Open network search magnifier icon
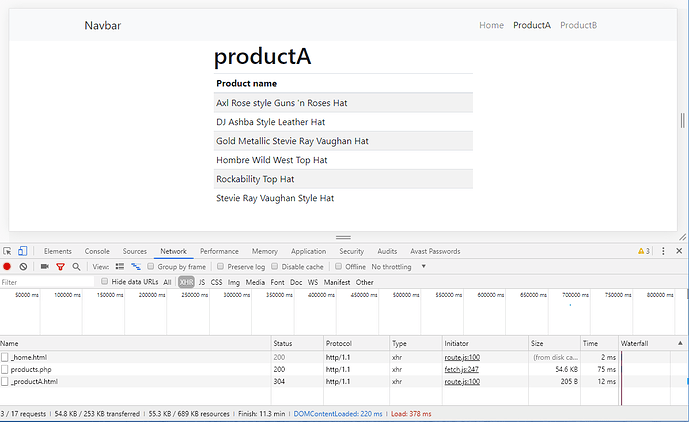Viewport: 689px width, 422px height. (x=75, y=267)
